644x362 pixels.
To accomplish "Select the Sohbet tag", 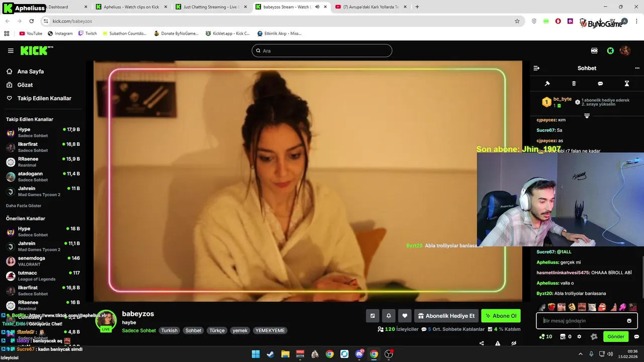I will pyautogui.click(x=193, y=330).
